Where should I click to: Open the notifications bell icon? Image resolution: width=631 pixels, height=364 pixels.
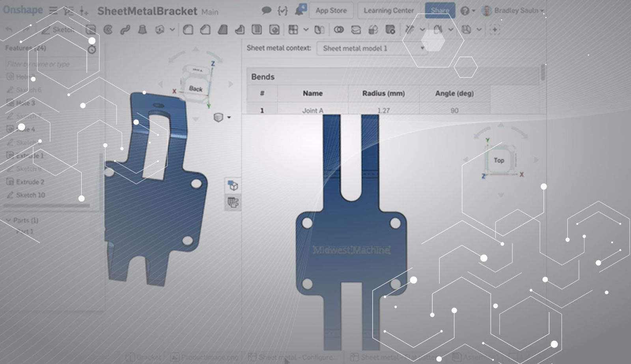300,10
